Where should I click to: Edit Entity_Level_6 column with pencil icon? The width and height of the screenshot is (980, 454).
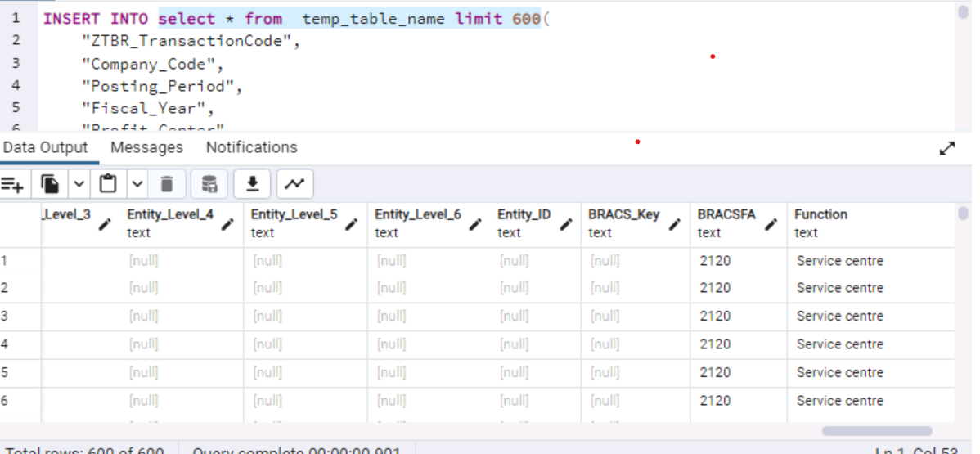[475, 224]
